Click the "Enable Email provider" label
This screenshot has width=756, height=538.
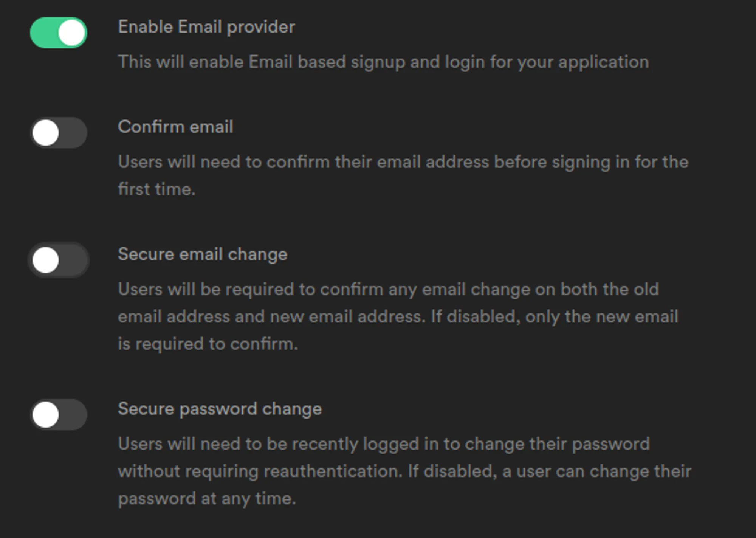206,27
